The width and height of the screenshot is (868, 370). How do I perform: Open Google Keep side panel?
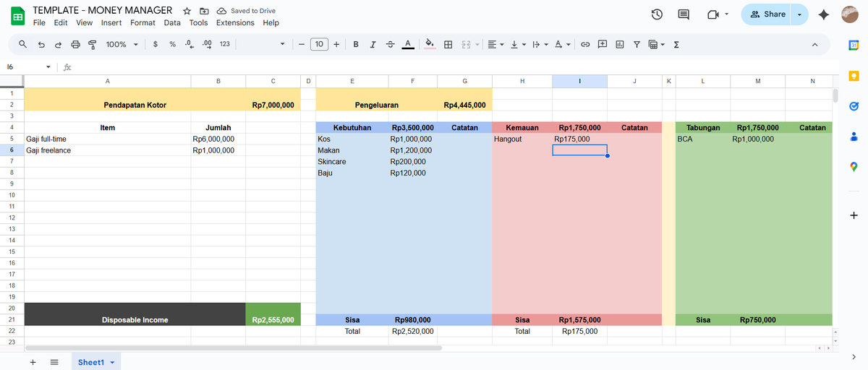854,75
